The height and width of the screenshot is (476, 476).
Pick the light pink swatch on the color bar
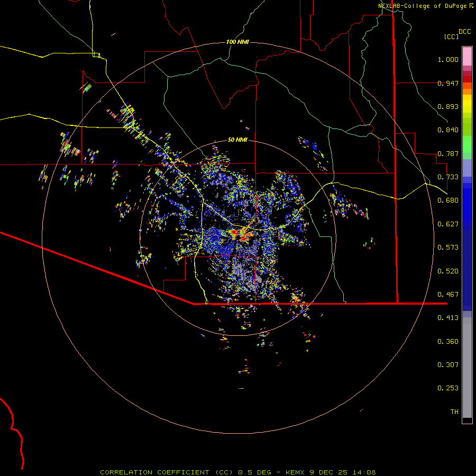tap(467, 56)
